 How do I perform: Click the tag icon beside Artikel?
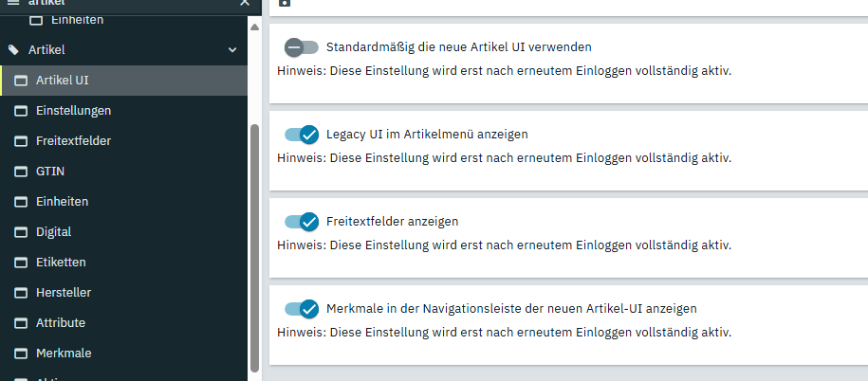click(13, 49)
